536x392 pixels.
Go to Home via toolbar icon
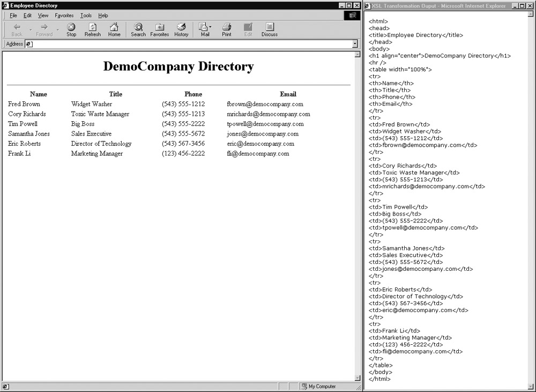[x=114, y=29]
